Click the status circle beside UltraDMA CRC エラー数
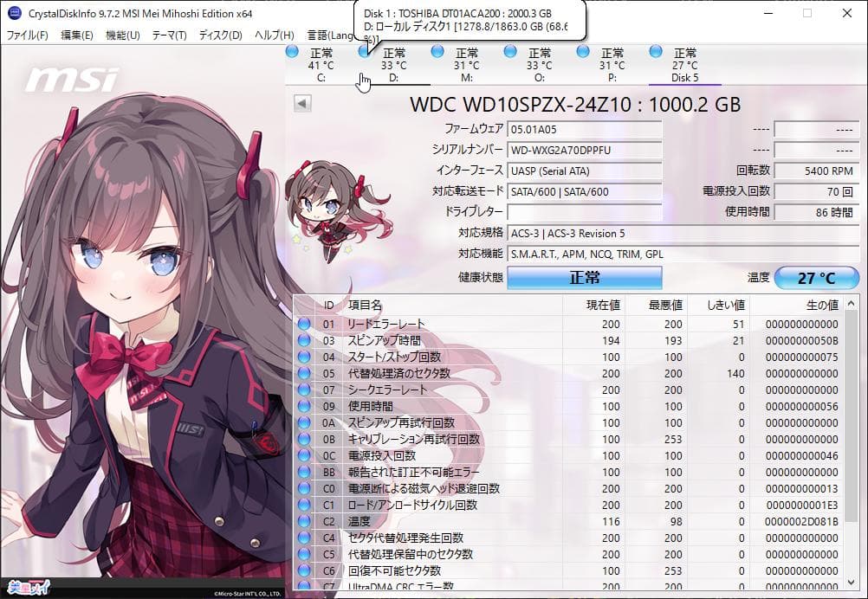 304,587
